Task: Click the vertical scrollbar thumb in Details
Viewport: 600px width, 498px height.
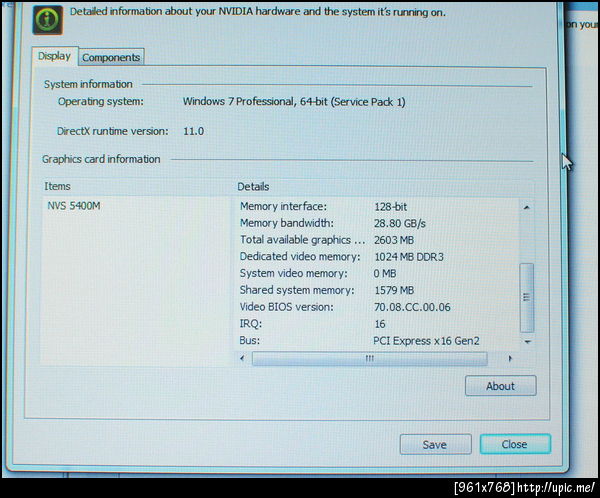Action: (x=527, y=297)
